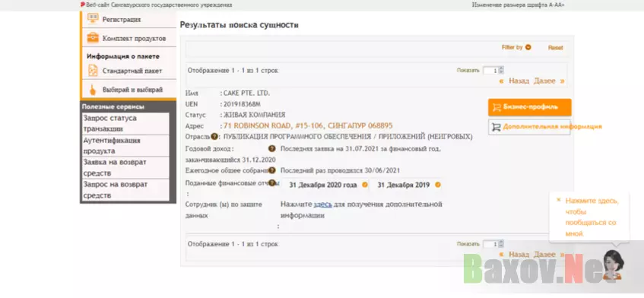Click the Информация о пакете heading
Image resolution: width=644 pixels, height=298 pixels.
click(x=123, y=56)
